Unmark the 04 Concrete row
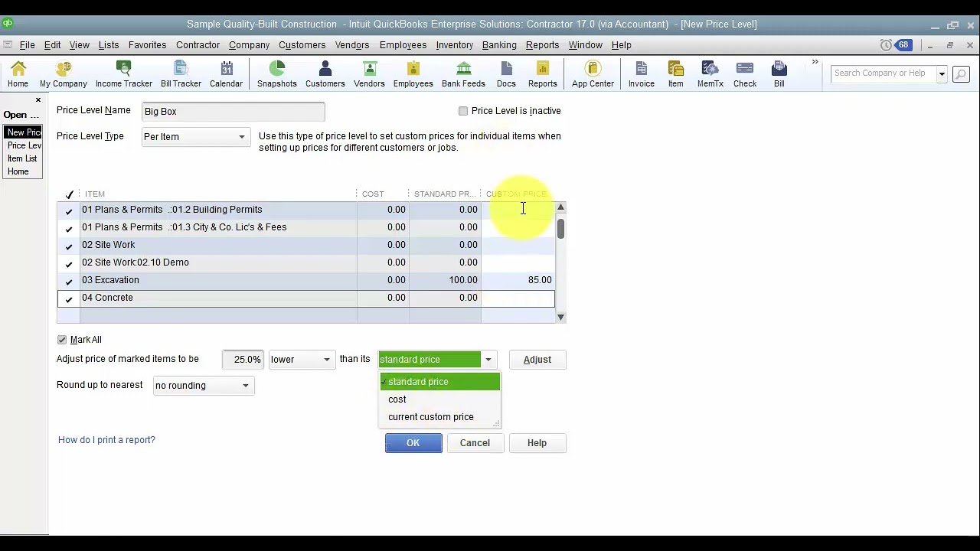The image size is (980, 551). 69,298
